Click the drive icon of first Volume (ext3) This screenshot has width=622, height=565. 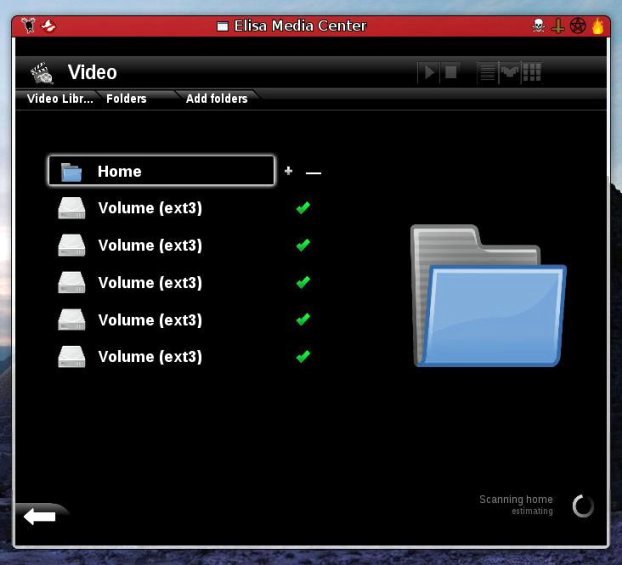click(x=71, y=208)
